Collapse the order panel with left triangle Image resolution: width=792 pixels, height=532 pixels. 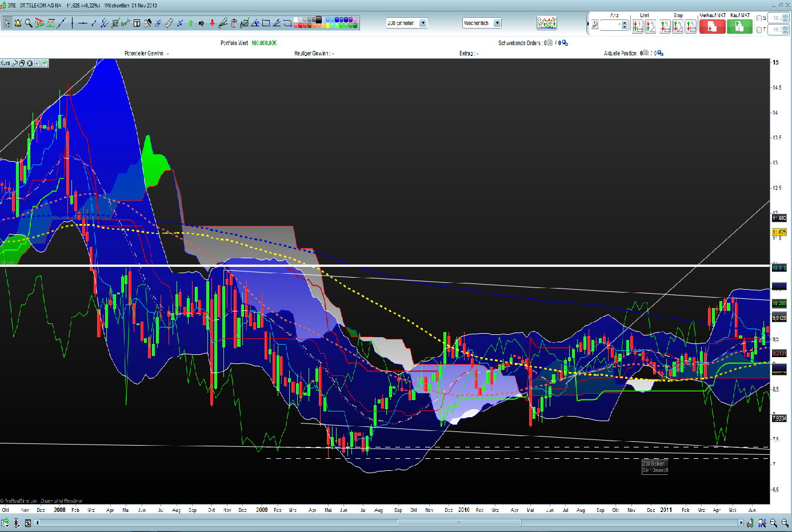tap(588, 24)
